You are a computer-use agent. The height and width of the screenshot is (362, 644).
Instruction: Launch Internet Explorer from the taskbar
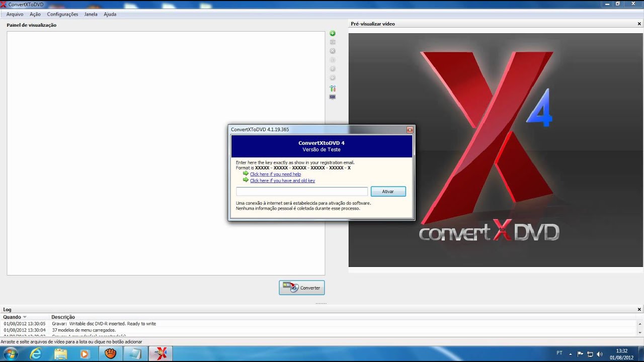point(36,354)
